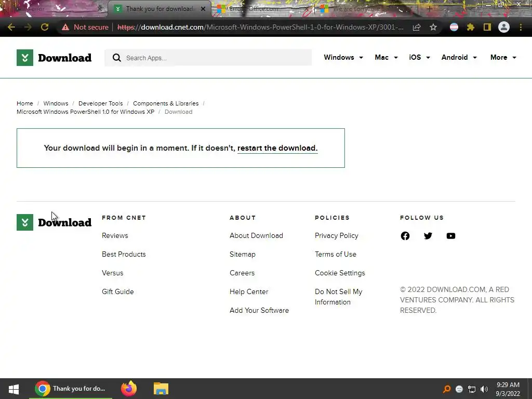Open the Extensions puzzle icon
The height and width of the screenshot is (399, 532).
[470, 27]
